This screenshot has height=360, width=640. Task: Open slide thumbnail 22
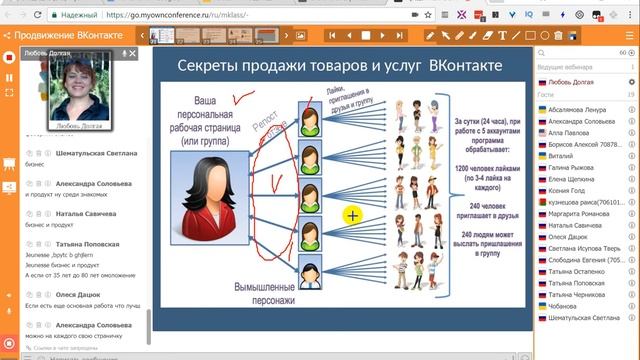click(188, 36)
